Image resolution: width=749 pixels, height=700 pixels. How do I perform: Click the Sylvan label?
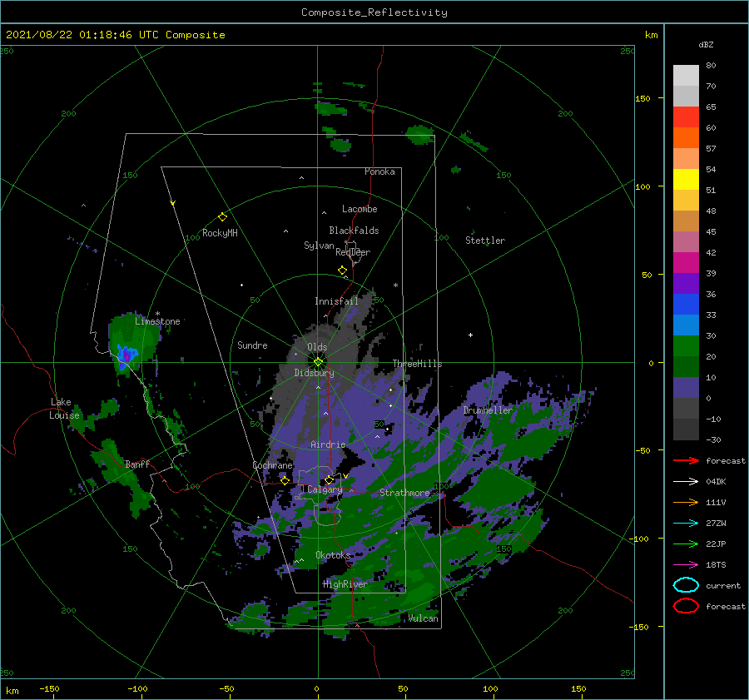click(x=319, y=246)
